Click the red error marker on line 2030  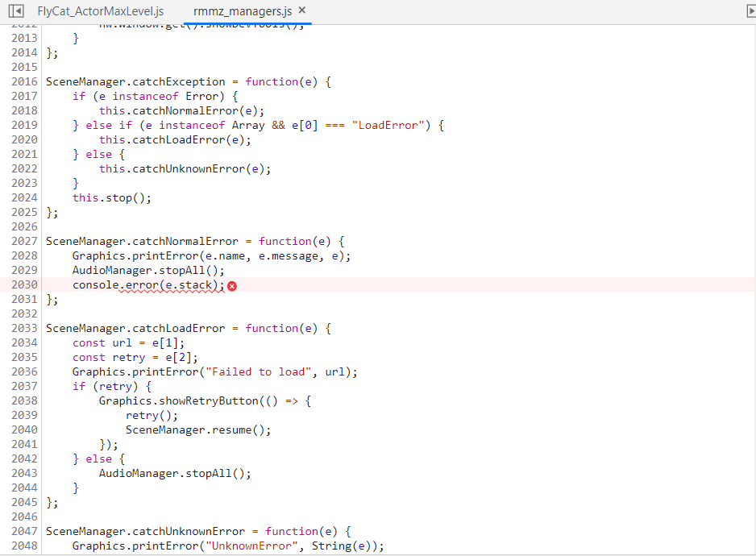[x=232, y=286]
